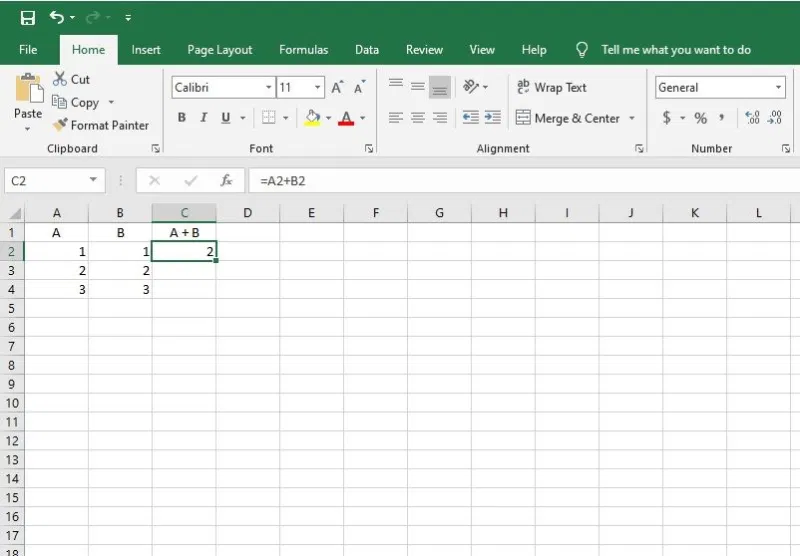Screen dimensions: 800x556
Task: Click Align Left icon
Action: [396, 118]
